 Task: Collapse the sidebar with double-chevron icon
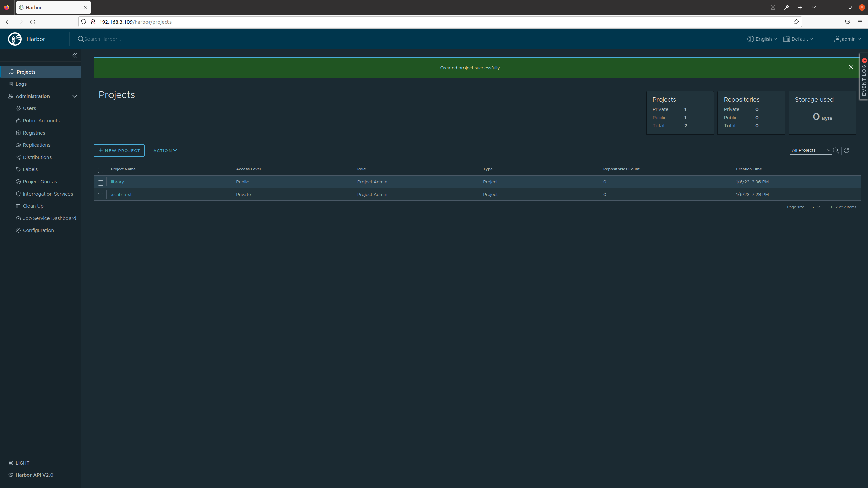(75, 55)
